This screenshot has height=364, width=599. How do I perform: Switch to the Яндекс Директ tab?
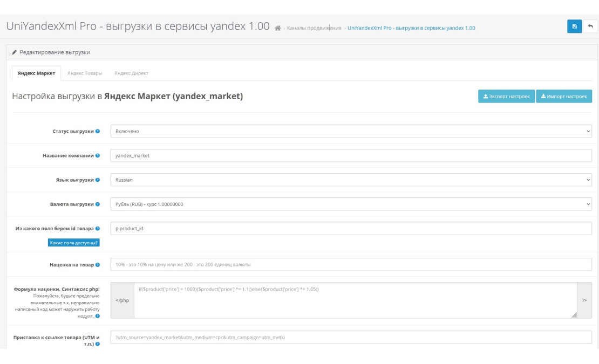click(131, 73)
